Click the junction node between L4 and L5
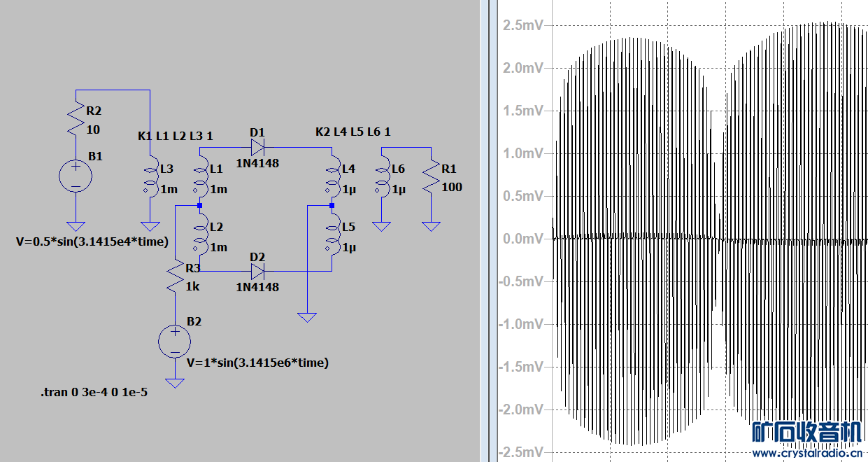This screenshot has width=868, height=462. point(332,206)
